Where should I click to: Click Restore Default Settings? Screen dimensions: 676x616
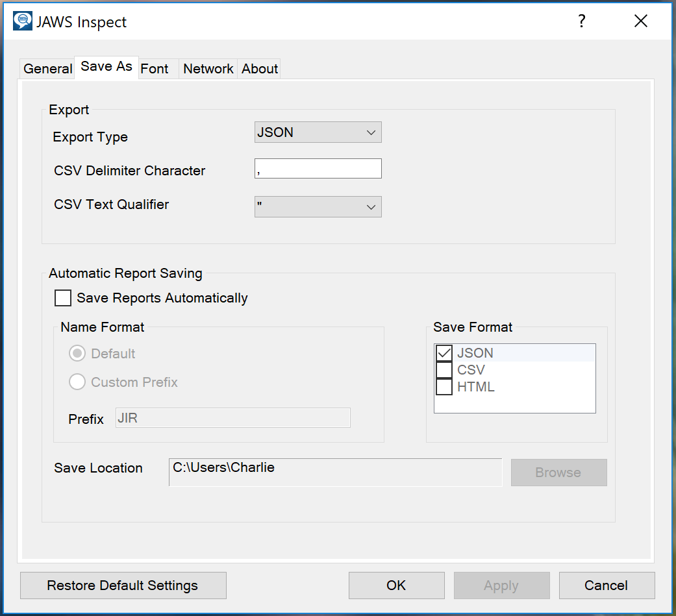(123, 585)
